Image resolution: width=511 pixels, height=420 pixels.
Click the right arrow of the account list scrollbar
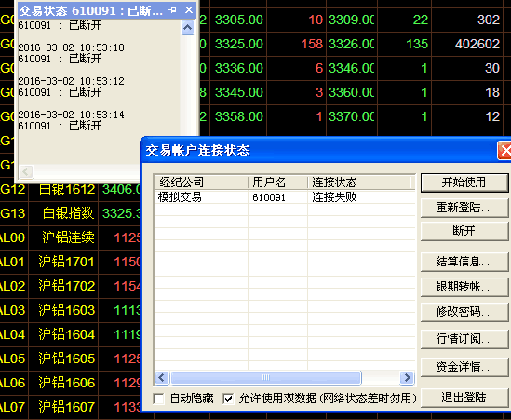coord(407,377)
